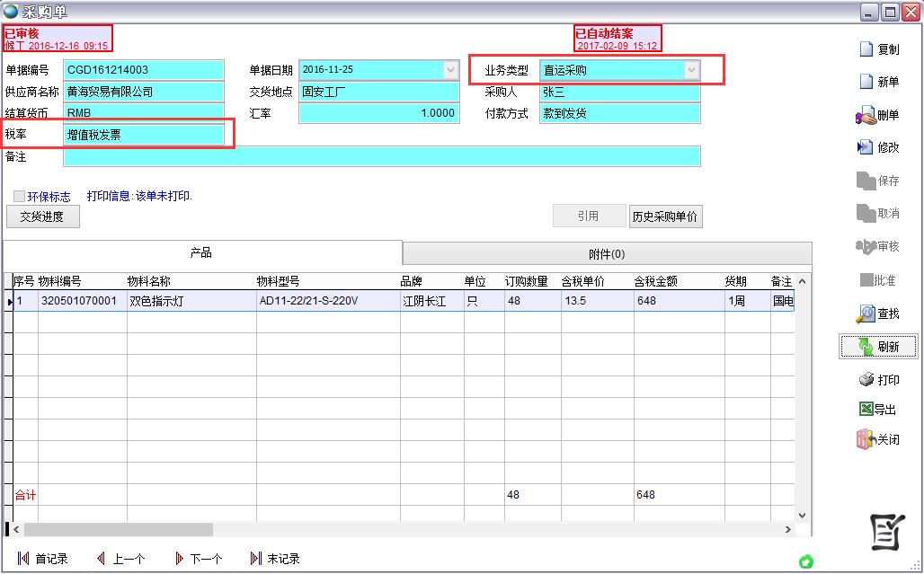Viewport: 924px width, 574px height.
Task: Export to Excel with 导出 icon
Action: 876,409
